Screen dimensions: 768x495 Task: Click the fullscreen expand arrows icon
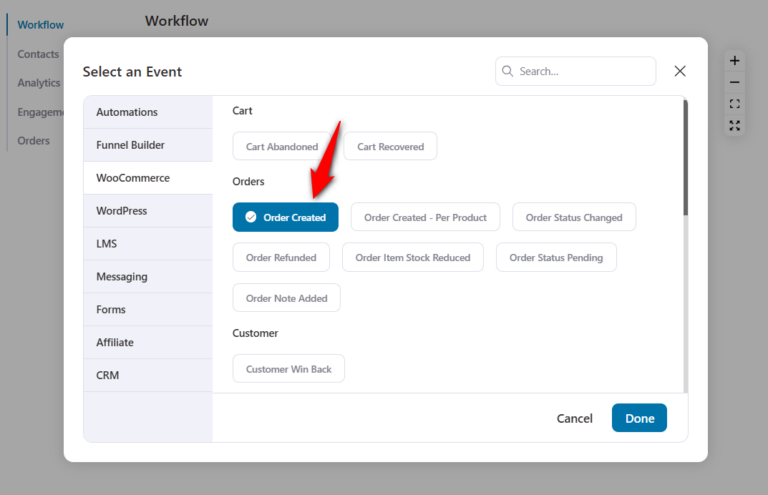(x=734, y=125)
